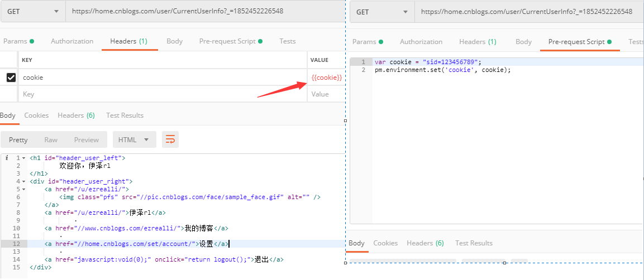
Task: Click the {{cookie}} value cell
Action: tap(326, 78)
